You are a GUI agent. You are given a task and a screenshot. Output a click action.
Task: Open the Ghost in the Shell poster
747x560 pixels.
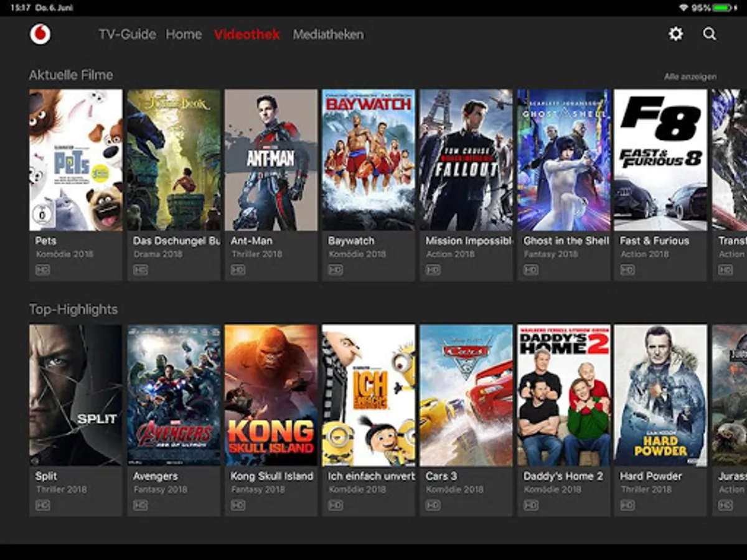564,160
